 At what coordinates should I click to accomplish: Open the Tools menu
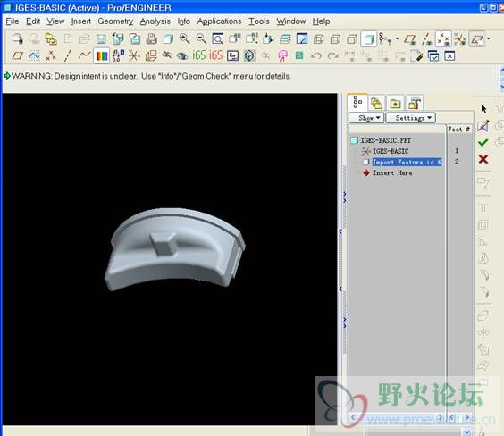(x=259, y=21)
